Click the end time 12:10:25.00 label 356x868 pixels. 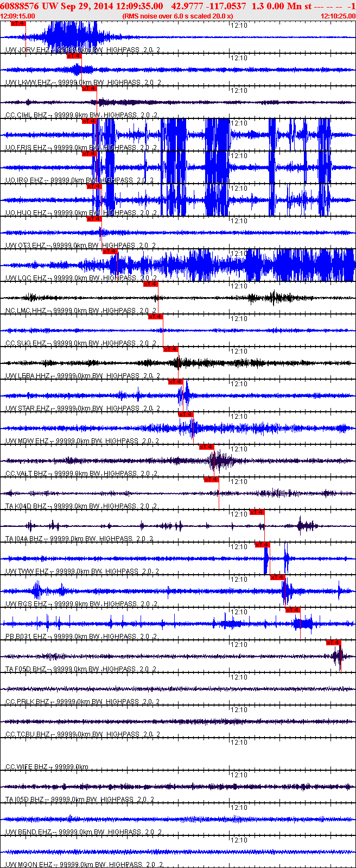tap(338, 16)
